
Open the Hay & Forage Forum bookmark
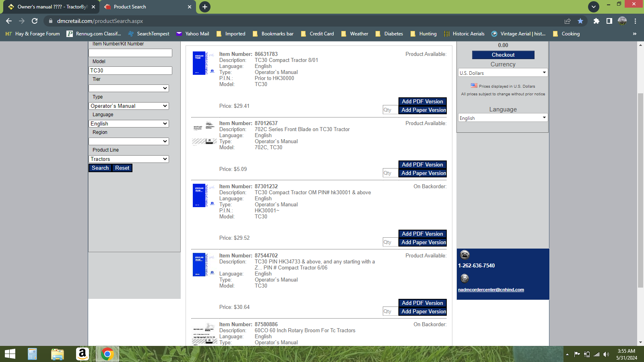click(x=33, y=34)
